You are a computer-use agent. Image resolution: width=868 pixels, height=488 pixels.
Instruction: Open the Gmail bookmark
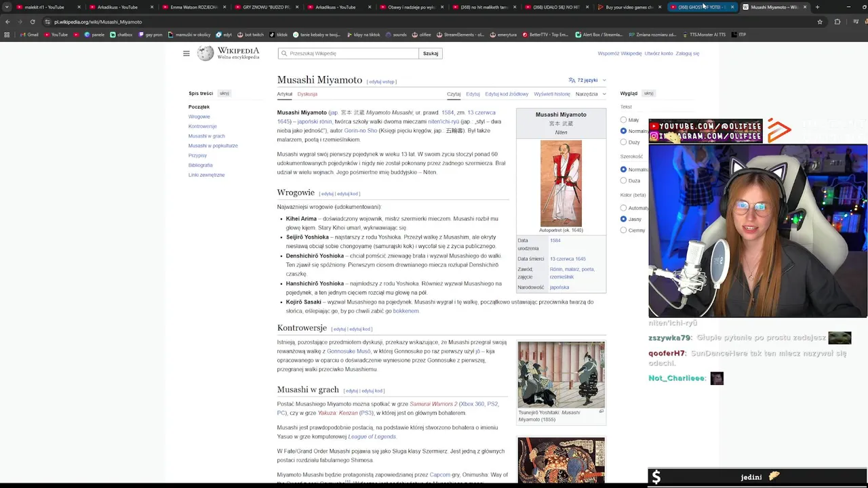(x=29, y=35)
